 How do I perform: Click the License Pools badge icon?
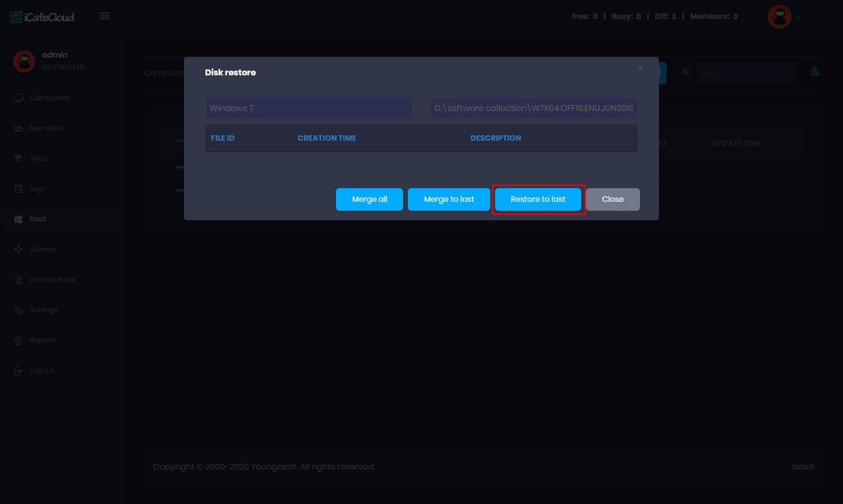click(x=18, y=280)
